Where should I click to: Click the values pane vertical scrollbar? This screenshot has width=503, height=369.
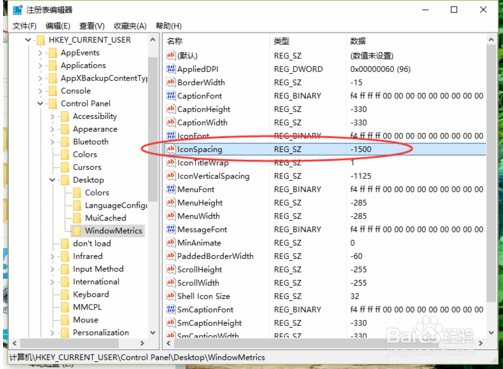tap(491, 173)
